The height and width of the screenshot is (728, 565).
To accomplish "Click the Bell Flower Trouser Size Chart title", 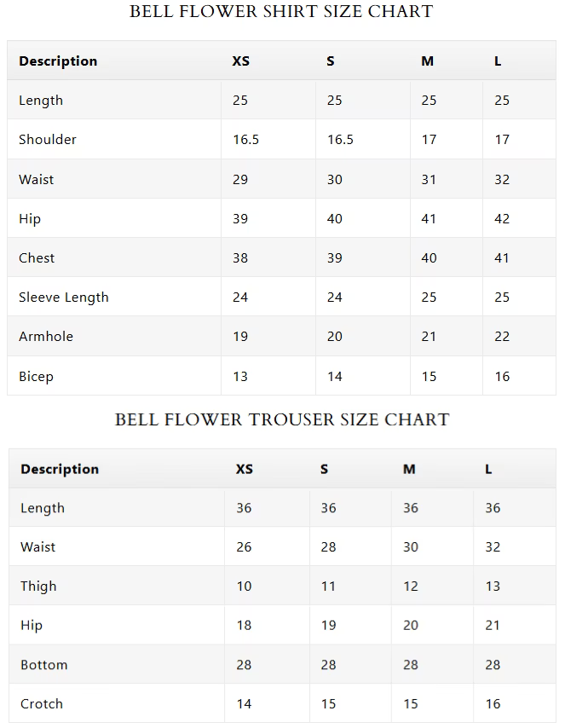I will click(282, 419).
